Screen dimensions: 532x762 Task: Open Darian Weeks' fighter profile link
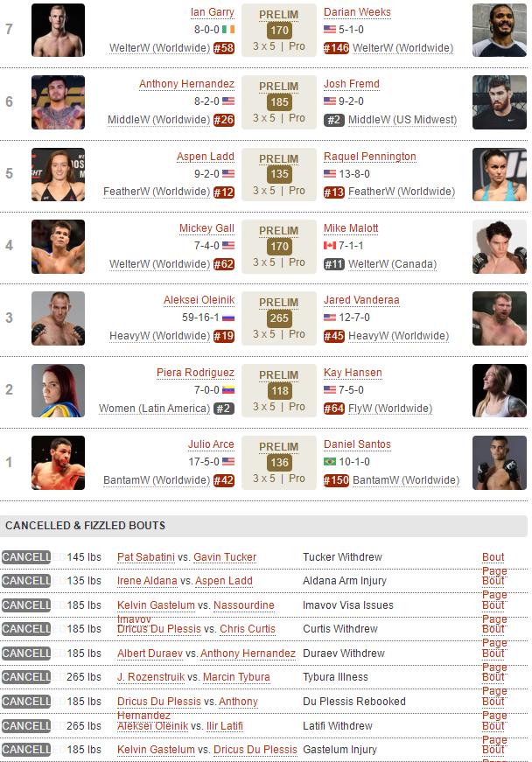coord(357,12)
